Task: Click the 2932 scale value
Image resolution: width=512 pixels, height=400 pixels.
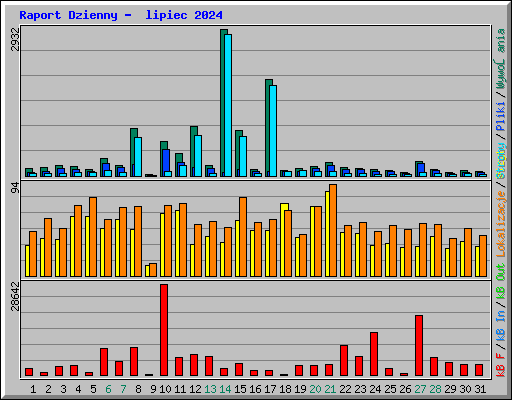Action: pyautogui.click(x=15, y=39)
